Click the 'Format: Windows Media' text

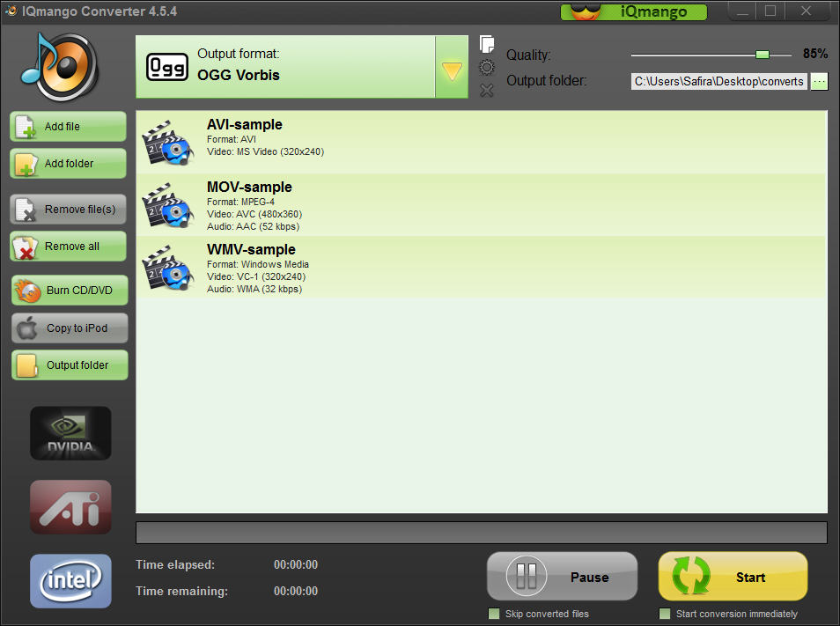click(258, 264)
